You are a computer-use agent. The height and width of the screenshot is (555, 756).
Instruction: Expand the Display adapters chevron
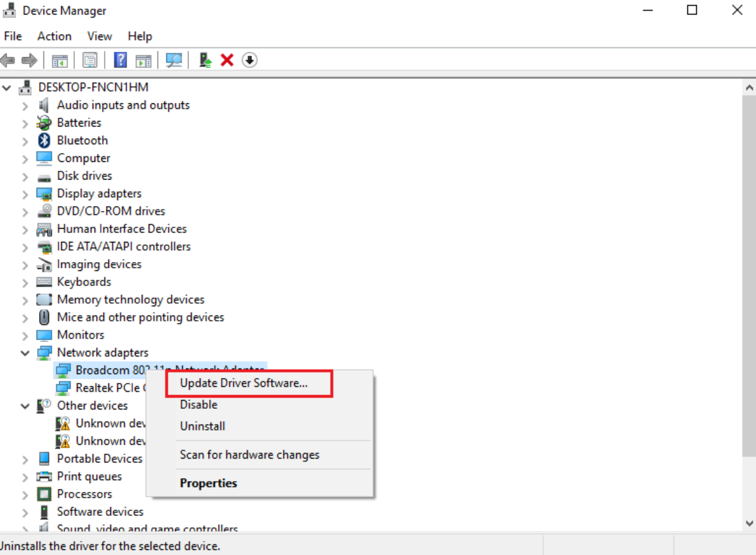click(25, 193)
